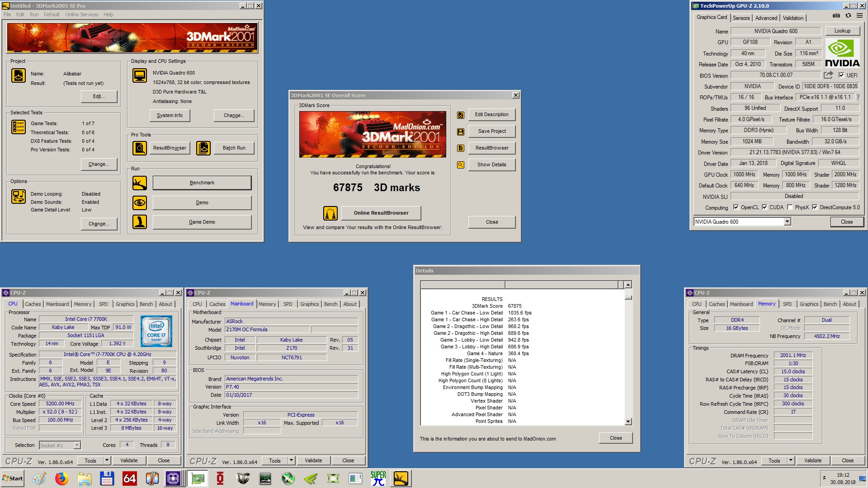
Task: Click Edit button in Project section
Action: [99, 96]
